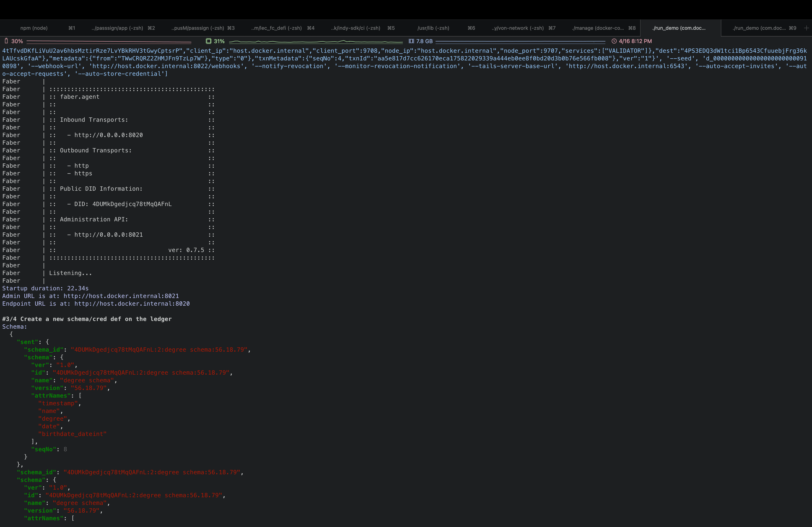Click the clock icon beside 4/16 8:12 PM
The height and width of the screenshot is (527, 812).
[x=614, y=41]
